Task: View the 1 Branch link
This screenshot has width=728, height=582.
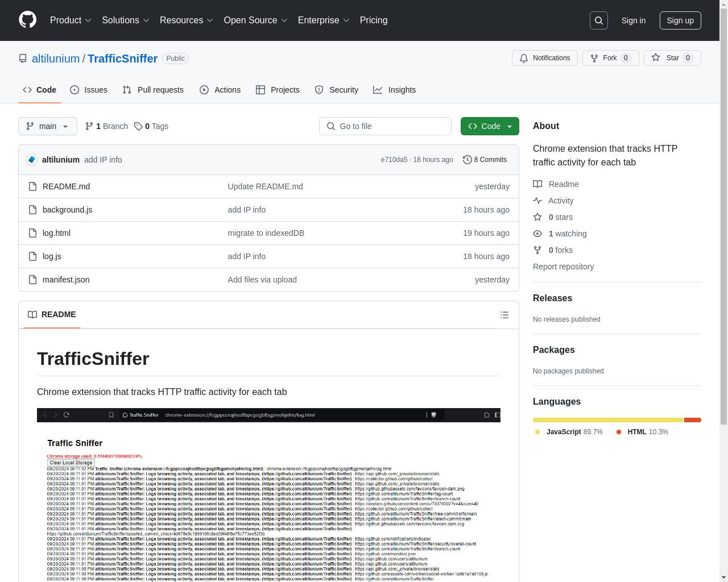Action: click(x=106, y=126)
